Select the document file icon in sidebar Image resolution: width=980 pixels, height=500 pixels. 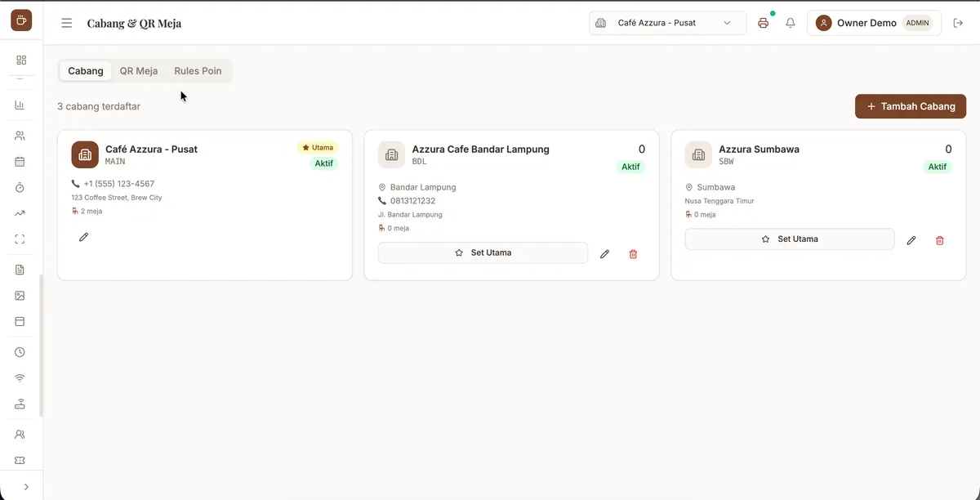[20, 270]
